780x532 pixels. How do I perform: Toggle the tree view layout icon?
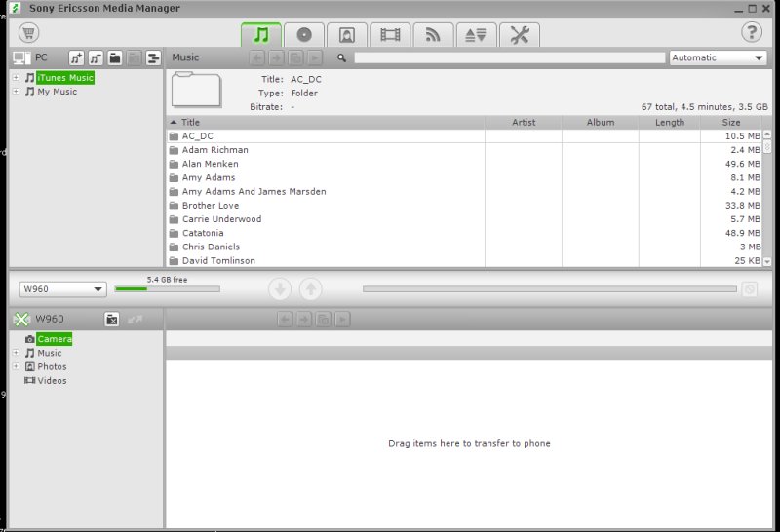click(x=153, y=58)
